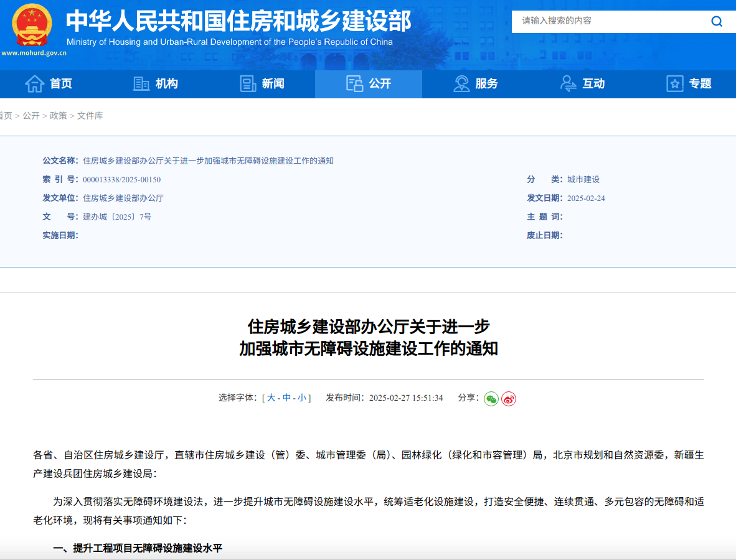Share the article via WeChat icon
The image size is (736, 560).
coord(491,399)
